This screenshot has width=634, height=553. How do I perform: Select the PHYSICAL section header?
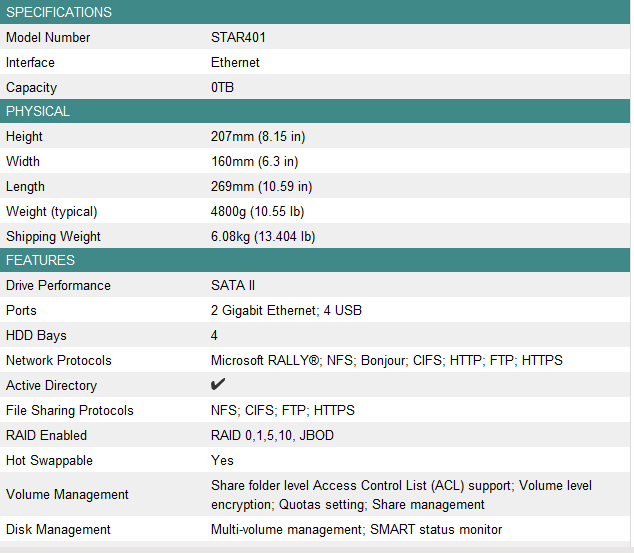tap(315, 111)
